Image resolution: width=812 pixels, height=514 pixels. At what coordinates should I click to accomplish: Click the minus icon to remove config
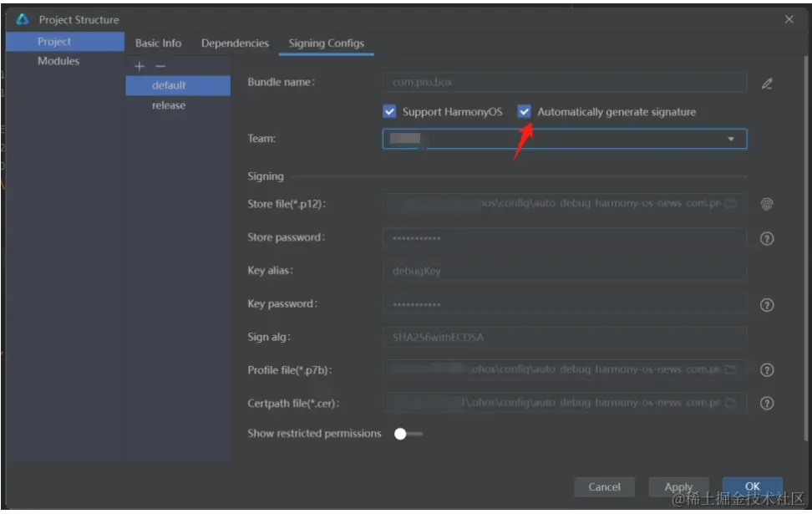(x=160, y=66)
